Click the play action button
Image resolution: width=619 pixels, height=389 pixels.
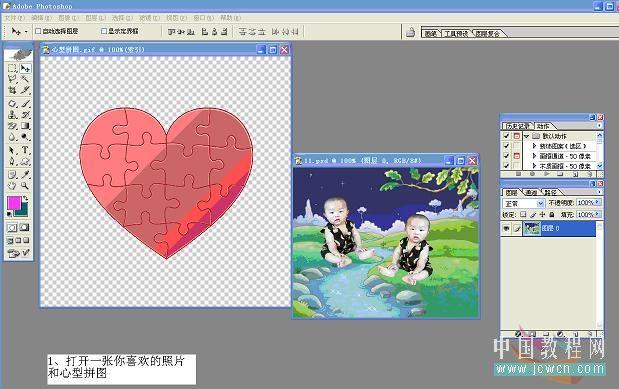(x=547, y=173)
